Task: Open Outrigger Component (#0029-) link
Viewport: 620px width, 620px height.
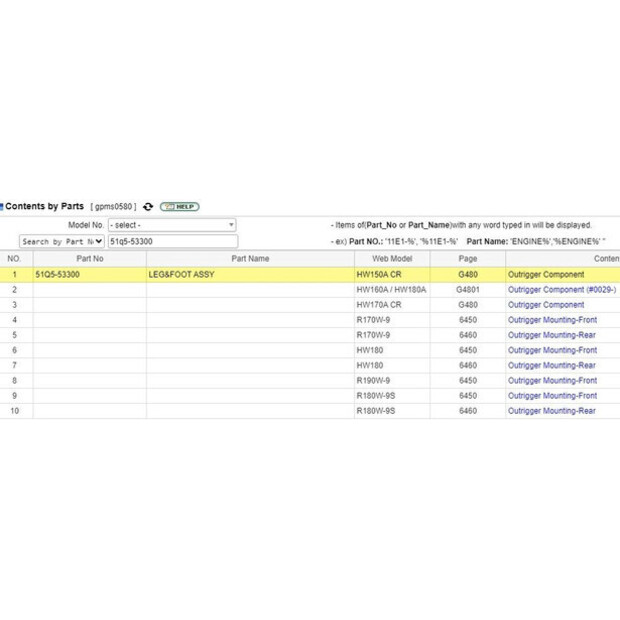Action: pyautogui.click(x=561, y=289)
